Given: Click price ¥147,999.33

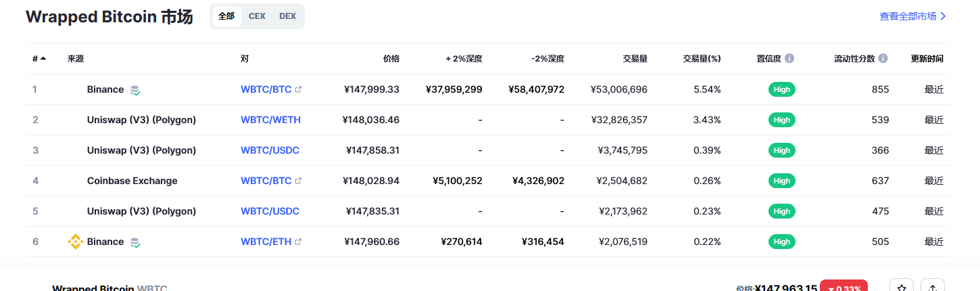Looking at the screenshot, I should pos(372,89).
